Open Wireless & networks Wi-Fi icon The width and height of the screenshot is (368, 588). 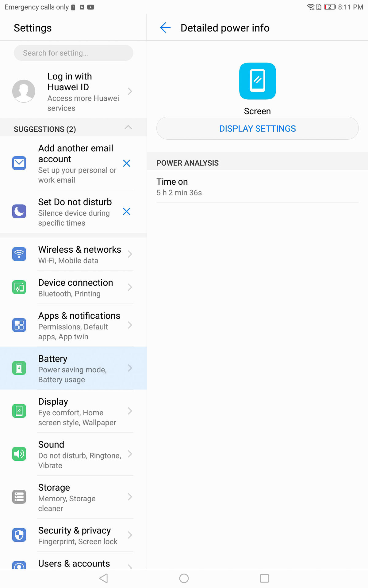pos(19,254)
